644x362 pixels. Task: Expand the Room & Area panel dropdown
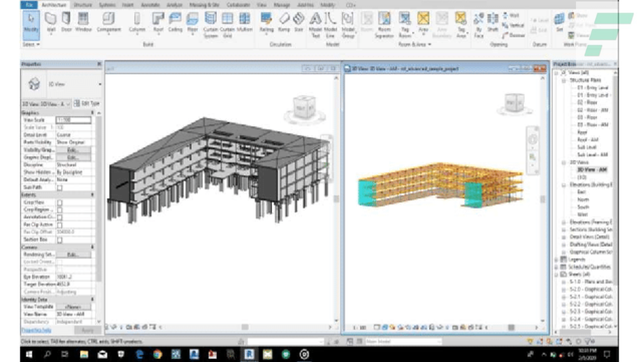point(415,44)
